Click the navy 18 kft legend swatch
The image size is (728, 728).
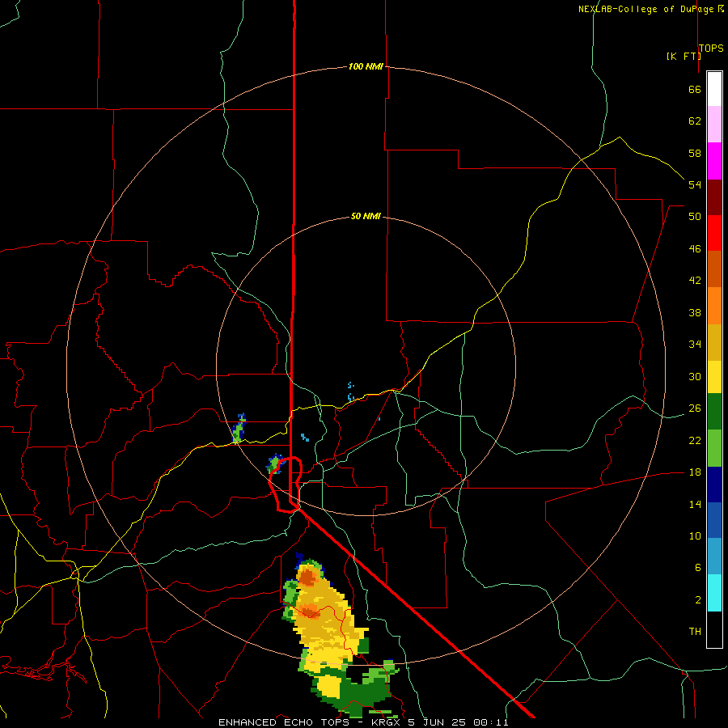click(714, 485)
